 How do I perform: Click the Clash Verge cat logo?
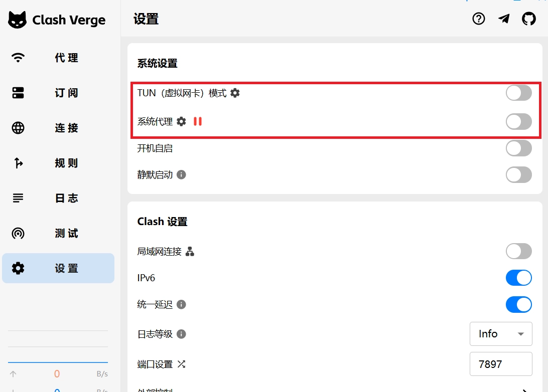point(17,20)
